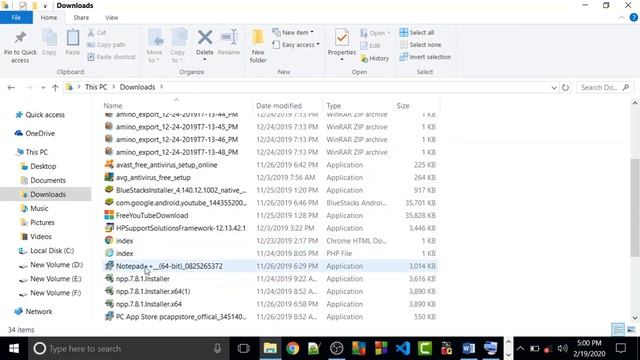
Task: Open file History
Action: [375, 58]
